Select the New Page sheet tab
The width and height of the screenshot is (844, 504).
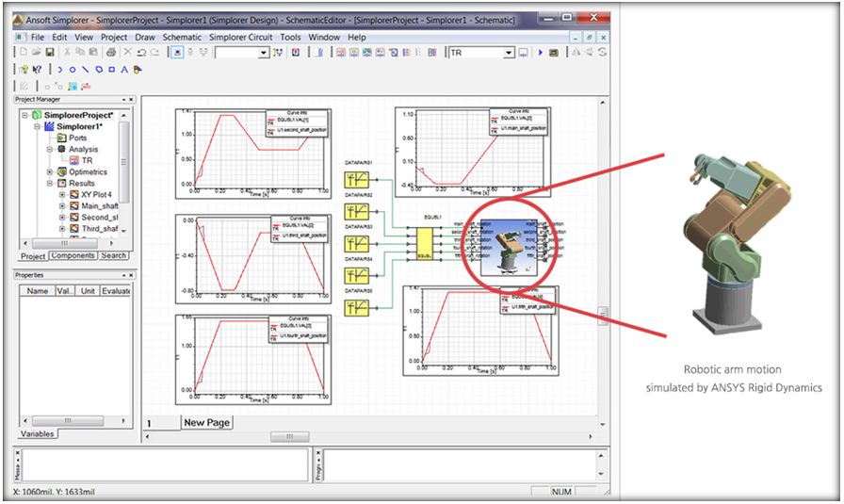206,423
